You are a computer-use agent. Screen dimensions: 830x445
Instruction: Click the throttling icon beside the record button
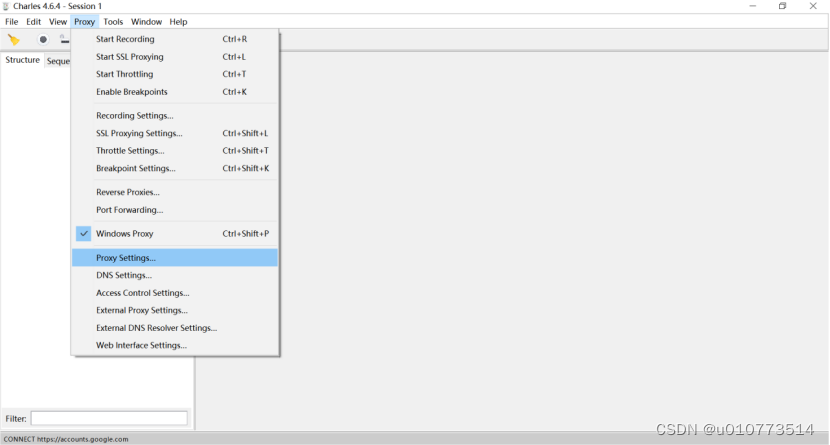[x=64, y=40]
